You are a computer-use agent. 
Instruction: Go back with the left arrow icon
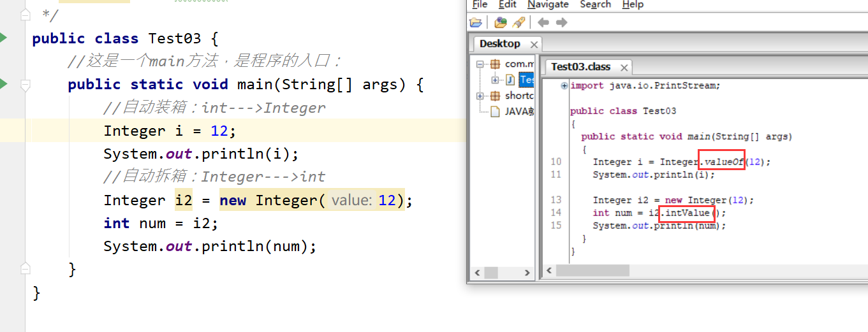point(543,22)
